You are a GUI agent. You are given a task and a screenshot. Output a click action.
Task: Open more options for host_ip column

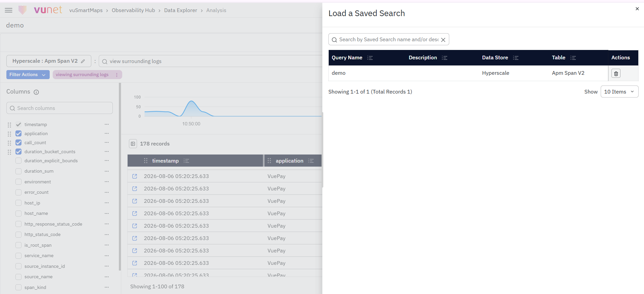106,203
